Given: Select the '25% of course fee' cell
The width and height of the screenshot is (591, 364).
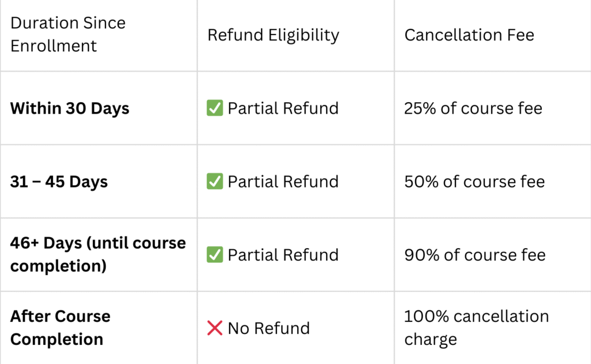Looking at the screenshot, I should coord(473,108).
